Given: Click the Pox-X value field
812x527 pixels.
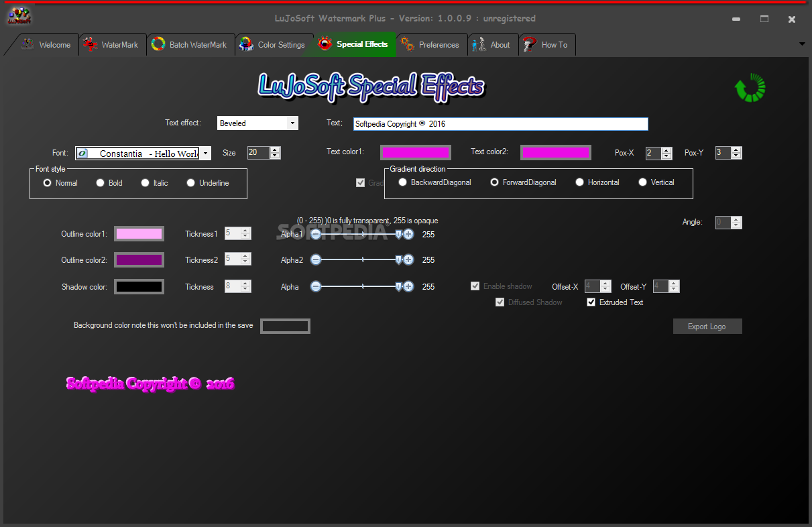Looking at the screenshot, I should (x=654, y=153).
